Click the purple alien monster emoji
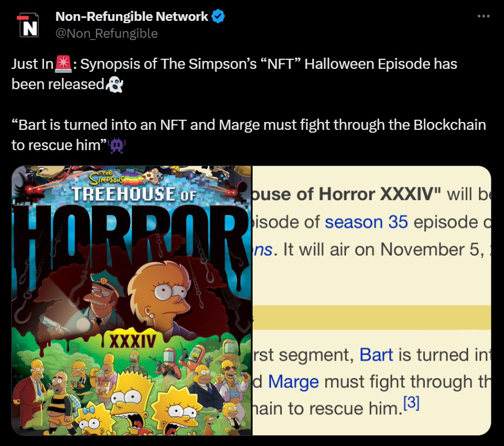The height and width of the screenshot is (446, 504). (x=117, y=145)
